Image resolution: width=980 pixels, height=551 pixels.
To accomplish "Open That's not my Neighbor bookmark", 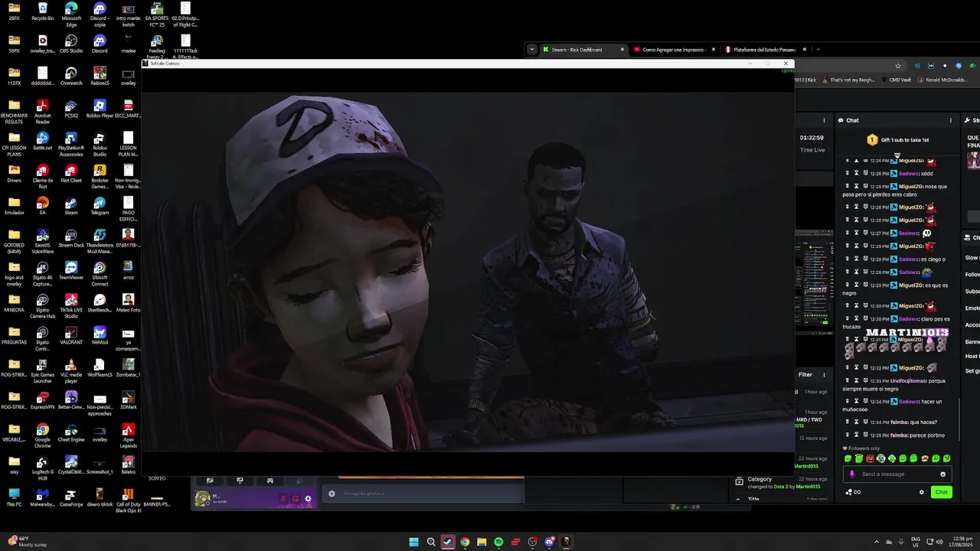I will click(x=848, y=80).
